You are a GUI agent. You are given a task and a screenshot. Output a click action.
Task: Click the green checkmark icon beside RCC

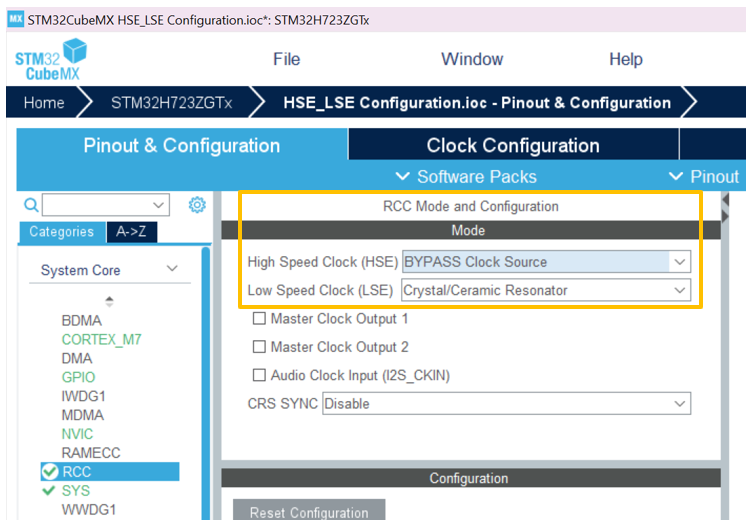click(x=49, y=471)
